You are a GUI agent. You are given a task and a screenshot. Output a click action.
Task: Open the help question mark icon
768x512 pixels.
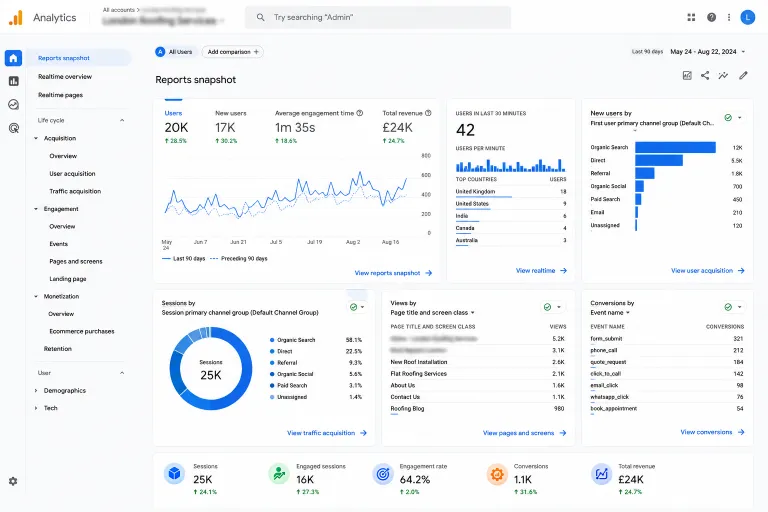711,18
